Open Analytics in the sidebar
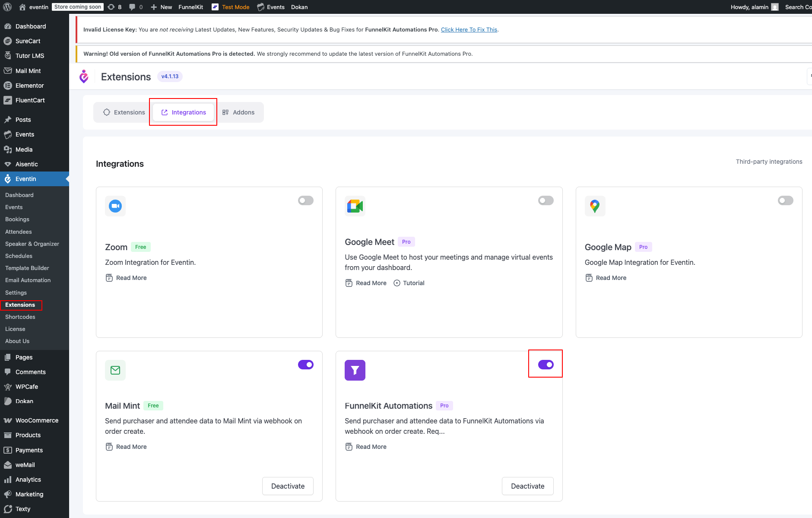The image size is (812, 518). [x=35, y=480]
